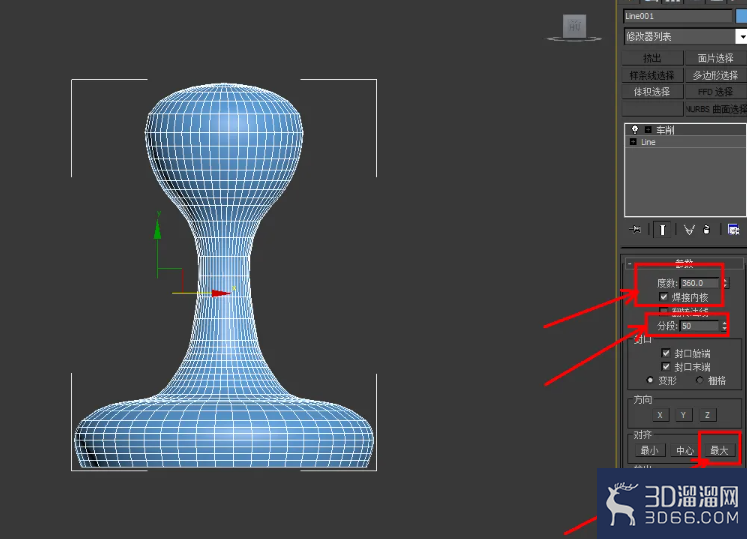This screenshot has width=747, height=539.
Task: Click the NURBS 曲面选择 button
Action: click(716, 109)
